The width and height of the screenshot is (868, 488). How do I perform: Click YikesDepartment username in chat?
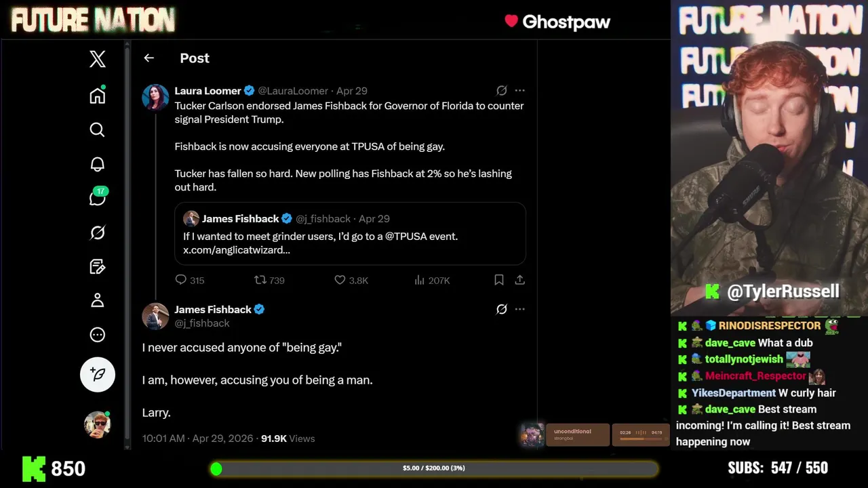pos(734,393)
